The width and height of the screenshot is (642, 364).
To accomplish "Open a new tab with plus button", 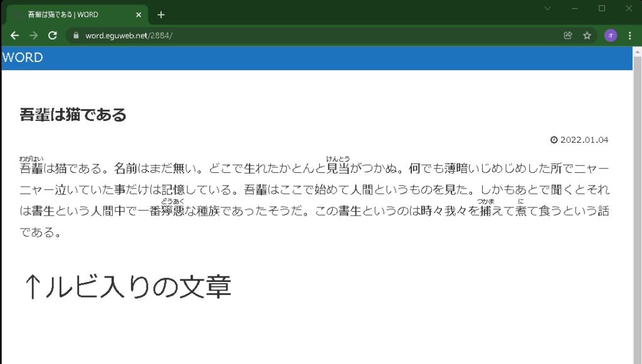I will point(161,14).
